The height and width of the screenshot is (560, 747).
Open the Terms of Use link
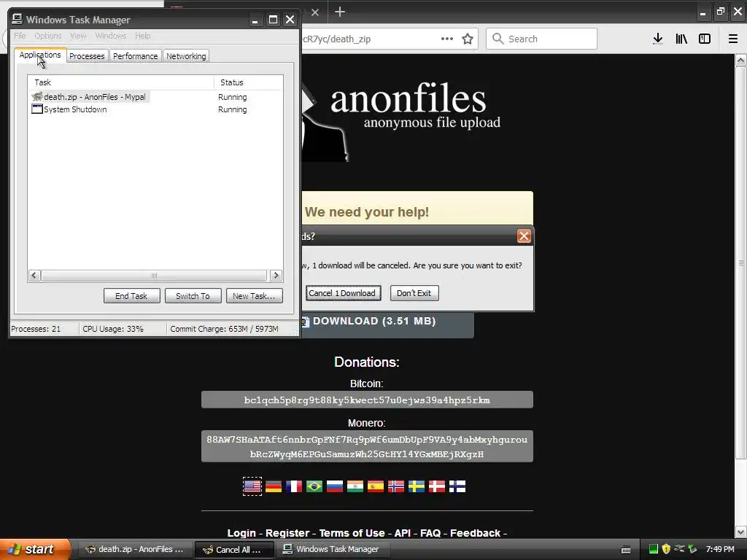pos(352,533)
